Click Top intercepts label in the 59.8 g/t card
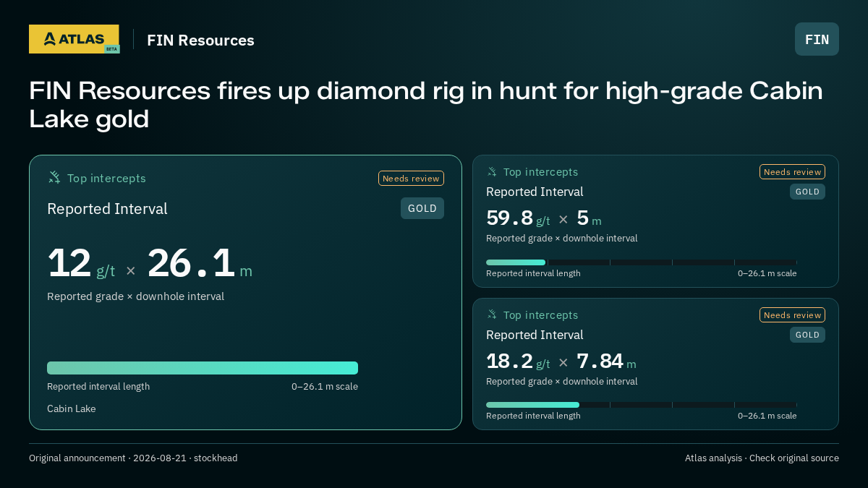The image size is (868, 488). coord(540,172)
